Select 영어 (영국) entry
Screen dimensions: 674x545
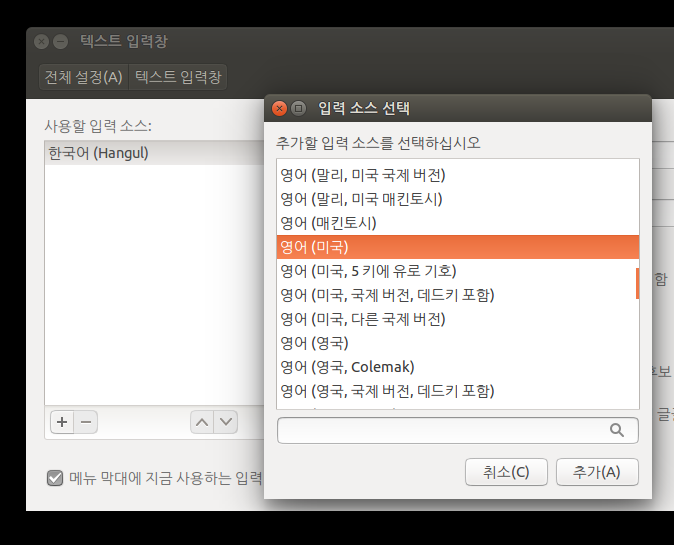point(458,343)
